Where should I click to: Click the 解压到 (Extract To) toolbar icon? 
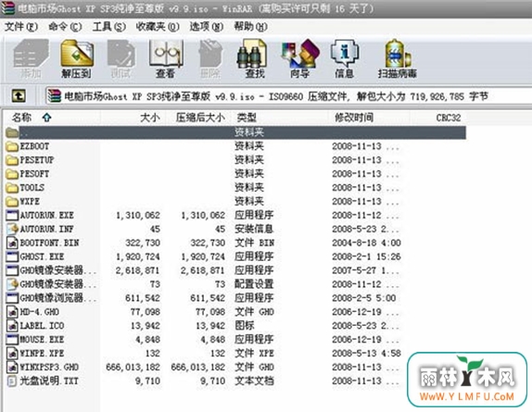(77, 58)
